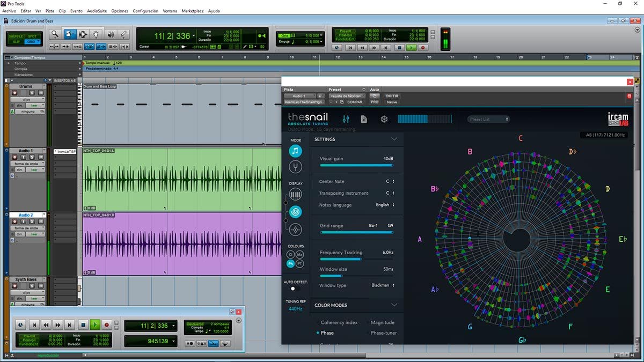
Task: Click Play in floating Transport window
Action: pos(94,324)
